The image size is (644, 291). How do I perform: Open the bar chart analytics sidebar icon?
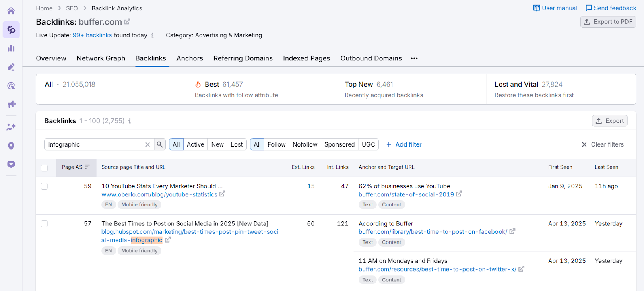pos(11,48)
